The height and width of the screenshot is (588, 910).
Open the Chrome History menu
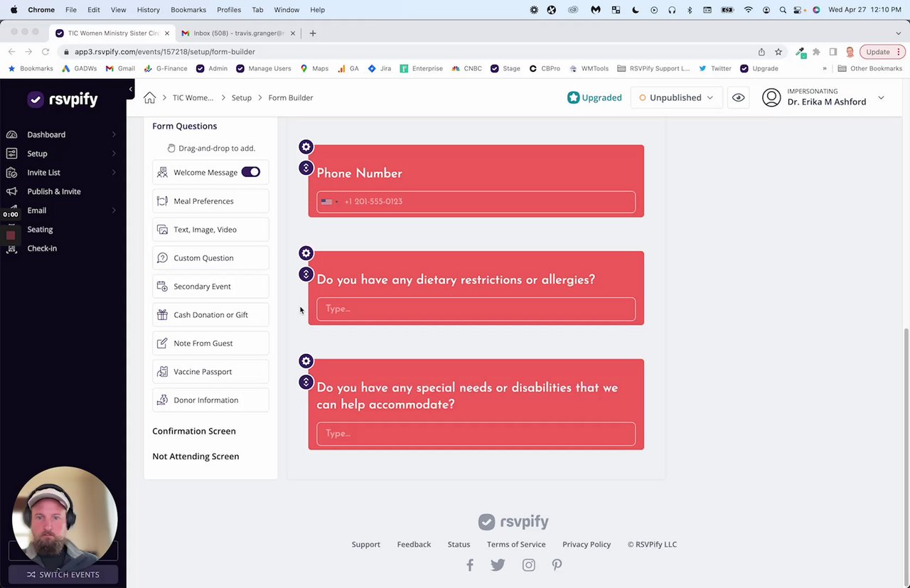148,10
